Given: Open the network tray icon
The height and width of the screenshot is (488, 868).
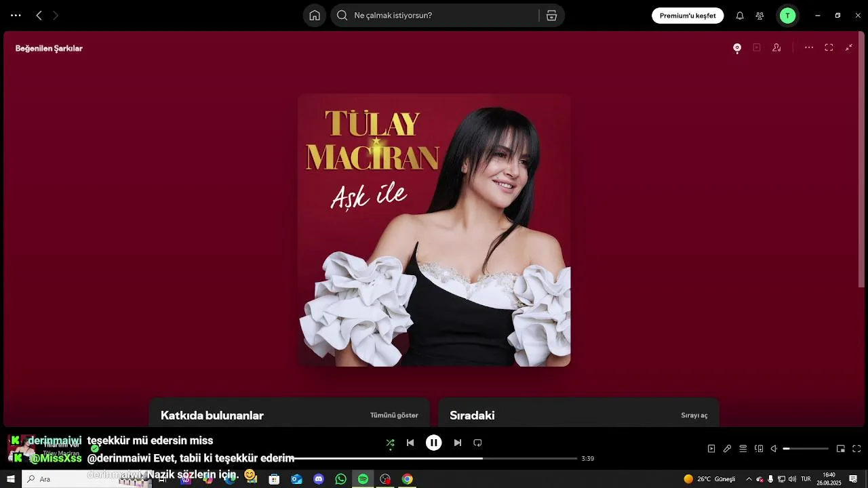Looking at the screenshot, I should [x=781, y=479].
